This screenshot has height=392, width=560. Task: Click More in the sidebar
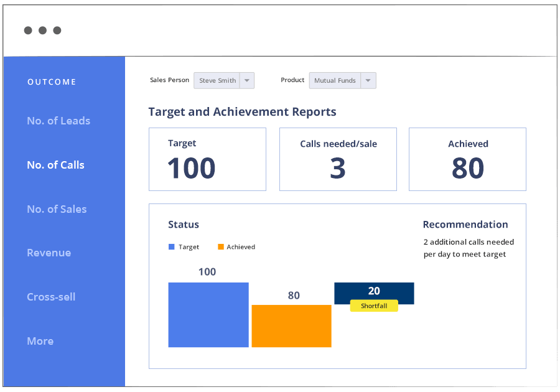[40, 341]
